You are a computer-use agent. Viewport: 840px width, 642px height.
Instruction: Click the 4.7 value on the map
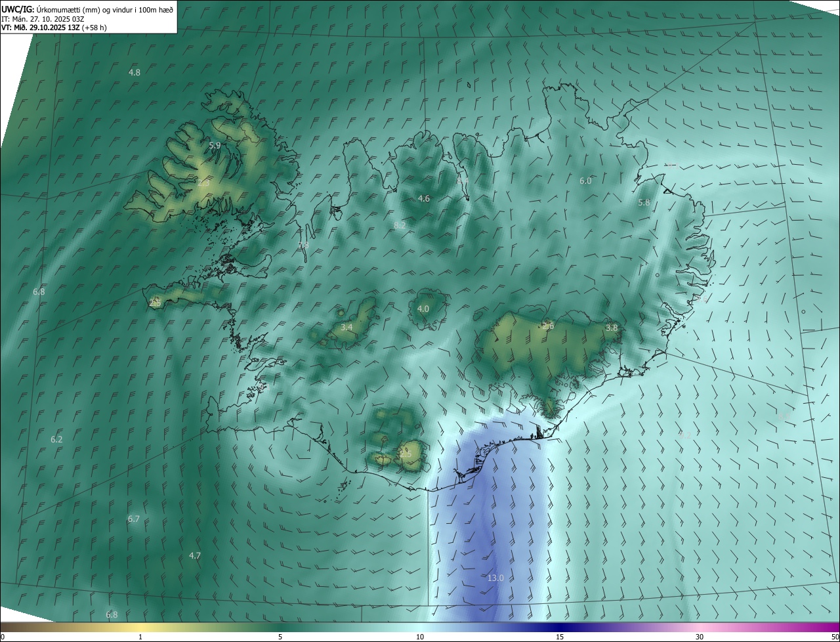[195, 555]
